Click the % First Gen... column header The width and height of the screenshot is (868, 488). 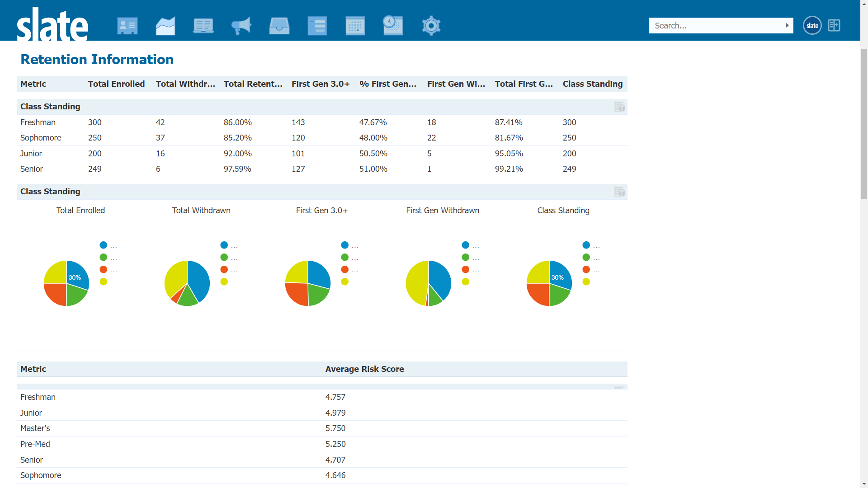pyautogui.click(x=388, y=84)
